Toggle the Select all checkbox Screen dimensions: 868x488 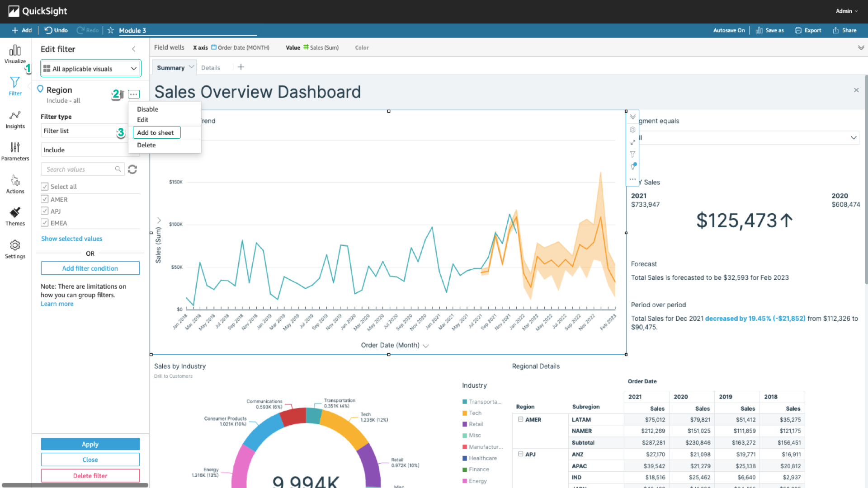(x=45, y=186)
